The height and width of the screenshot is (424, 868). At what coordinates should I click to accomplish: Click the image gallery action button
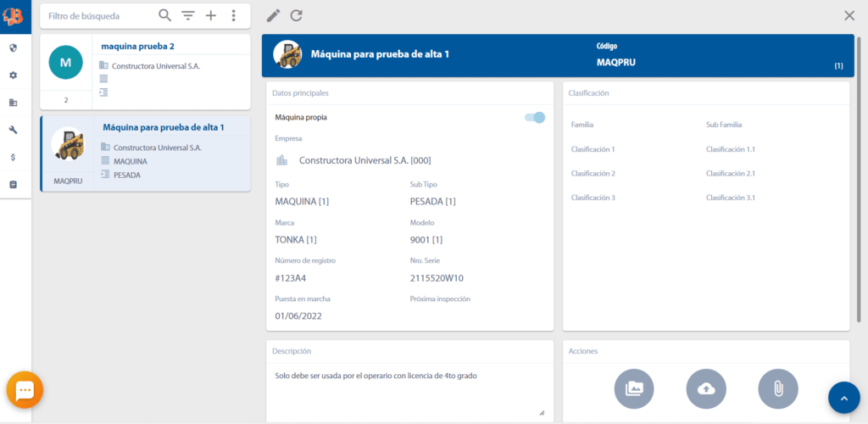click(x=634, y=388)
